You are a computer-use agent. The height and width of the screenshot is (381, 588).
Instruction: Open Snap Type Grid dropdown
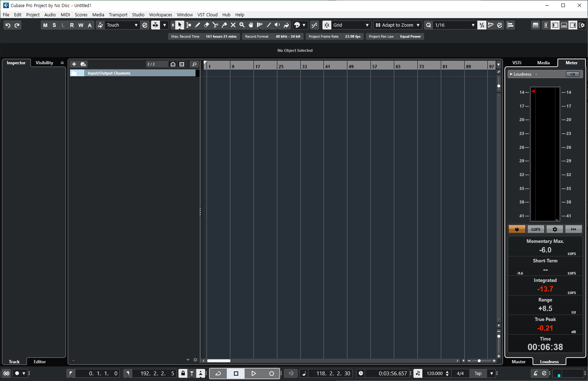point(351,25)
